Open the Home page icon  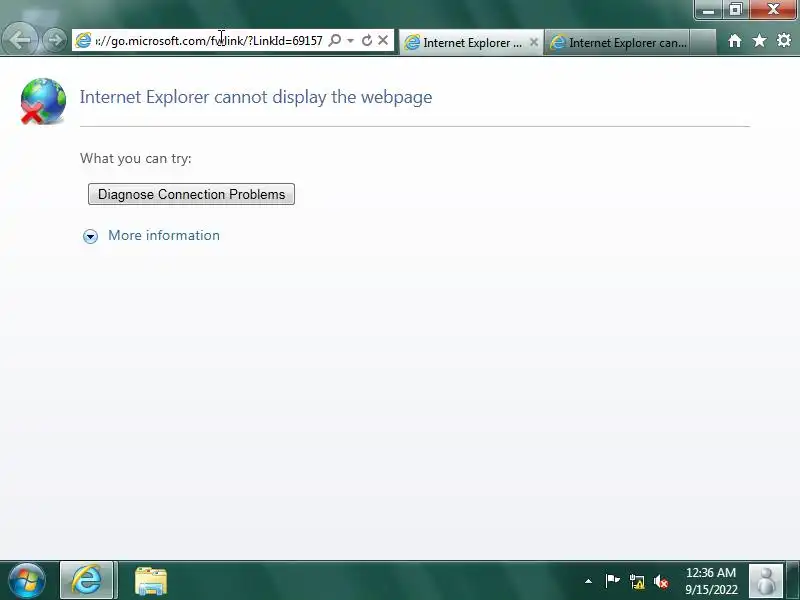coord(735,41)
